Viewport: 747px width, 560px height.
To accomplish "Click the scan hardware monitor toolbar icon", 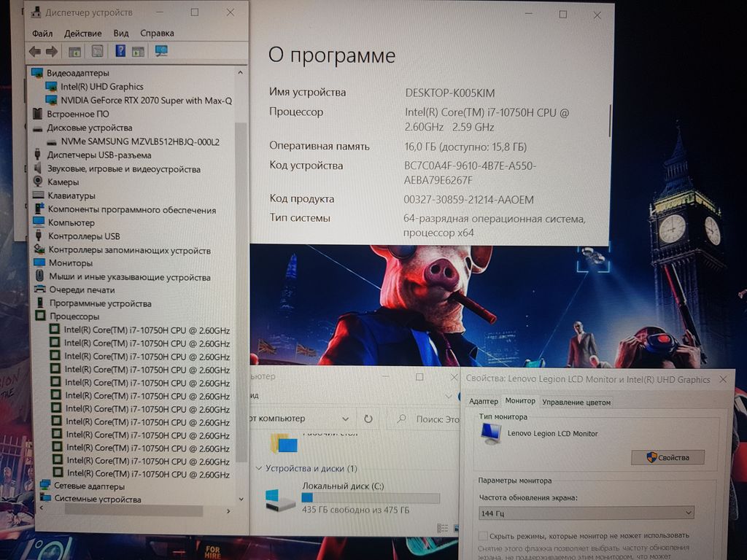I will [x=161, y=51].
